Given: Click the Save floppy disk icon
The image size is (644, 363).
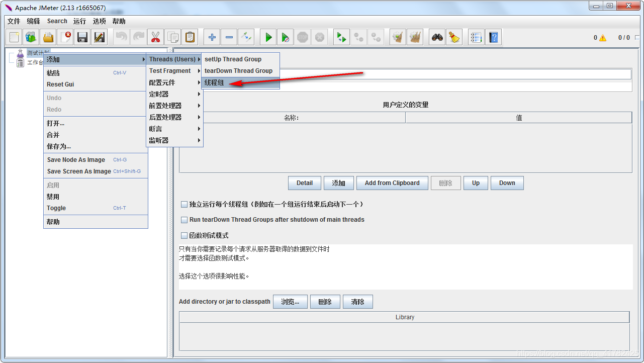Looking at the screenshot, I should pyautogui.click(x=82, y=37).
